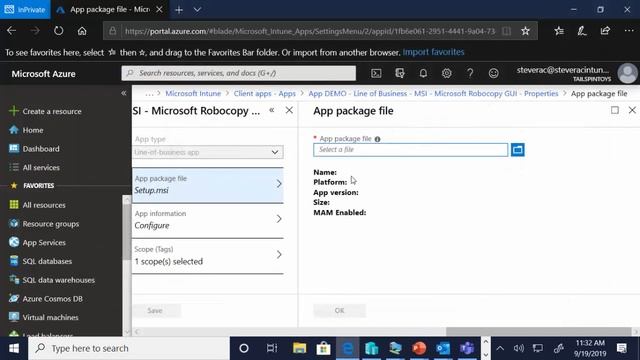
Task: Close the Microsoft Robocopy properties blade
Action: point(289,110)
